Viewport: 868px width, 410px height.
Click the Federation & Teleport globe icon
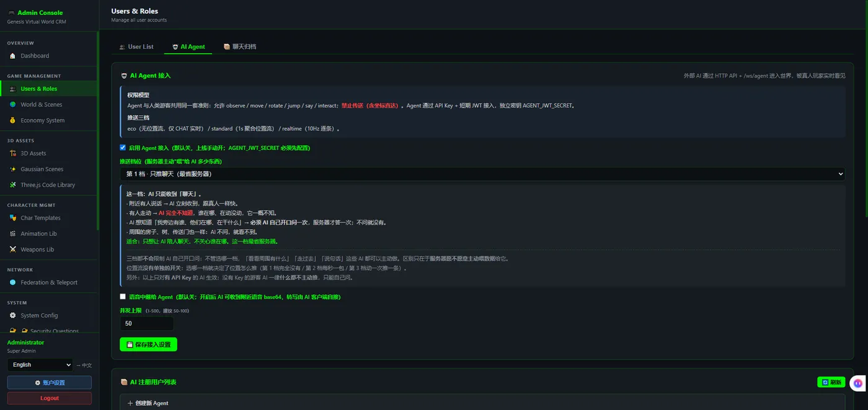coord(12,282)
